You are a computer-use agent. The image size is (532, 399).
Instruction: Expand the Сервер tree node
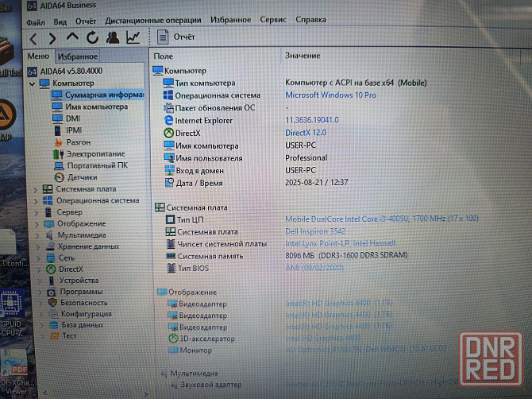37,213
